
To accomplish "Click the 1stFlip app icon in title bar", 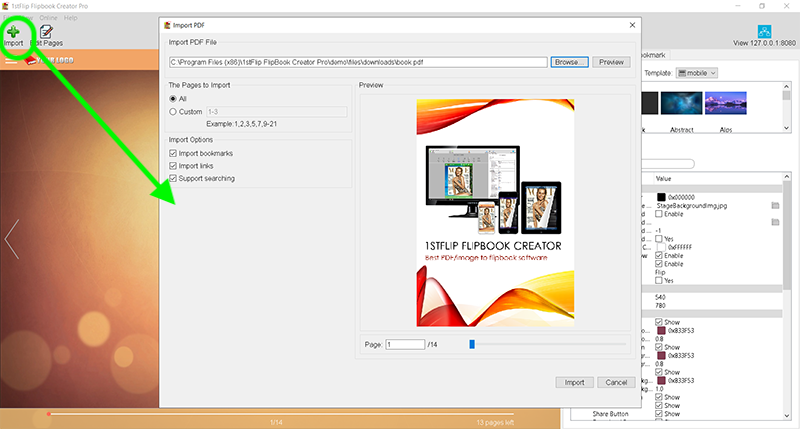I will pyautogui.click(x=5, y=6).
